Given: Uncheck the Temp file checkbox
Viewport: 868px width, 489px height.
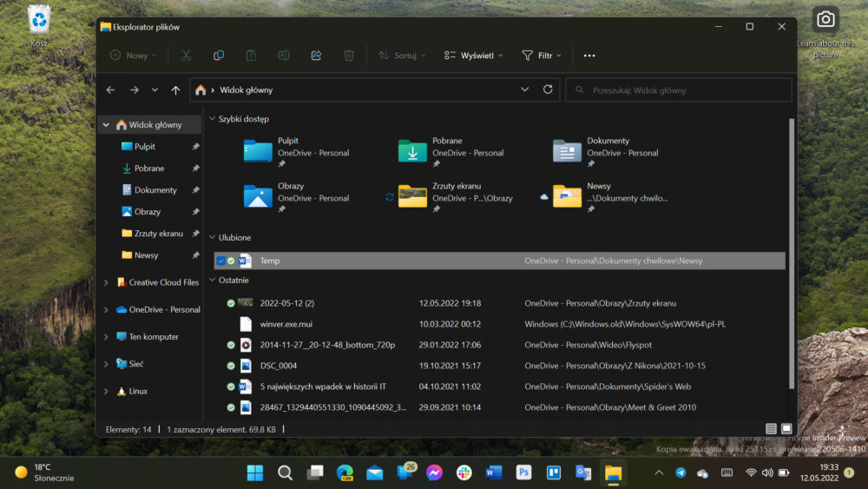Looking at the screenshot, I should point(220,261).
